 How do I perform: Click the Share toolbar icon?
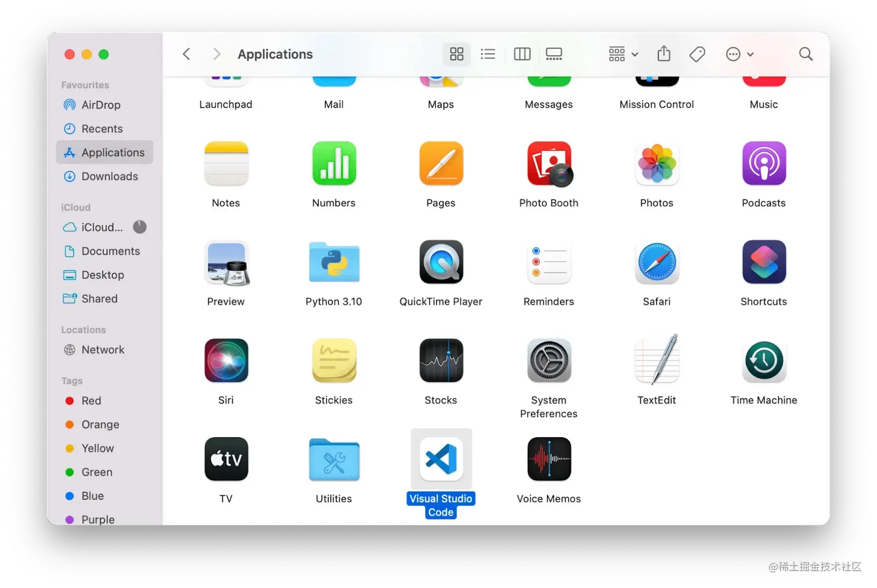point(664,54)
